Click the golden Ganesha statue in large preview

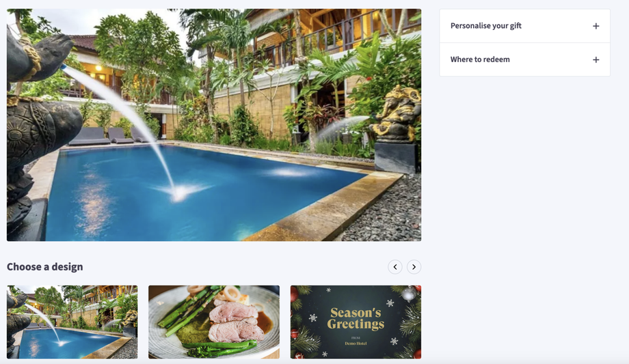pos(397,114)
